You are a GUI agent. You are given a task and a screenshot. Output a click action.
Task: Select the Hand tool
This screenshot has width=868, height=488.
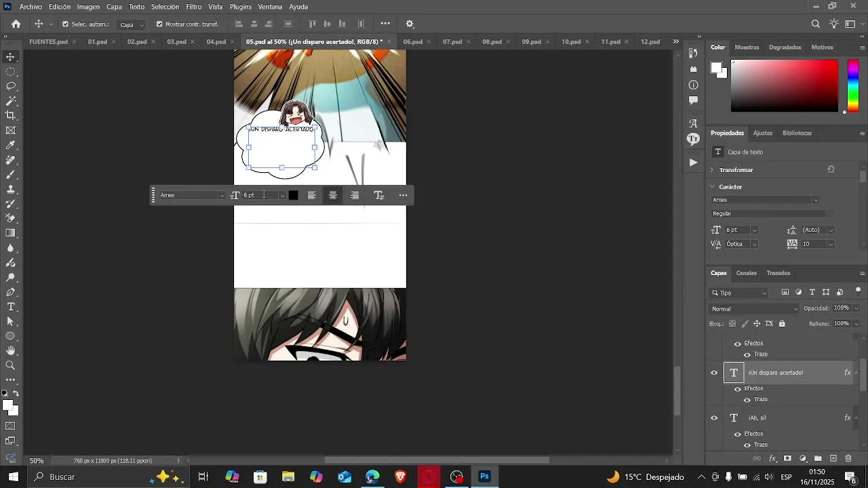pos(11,350)
